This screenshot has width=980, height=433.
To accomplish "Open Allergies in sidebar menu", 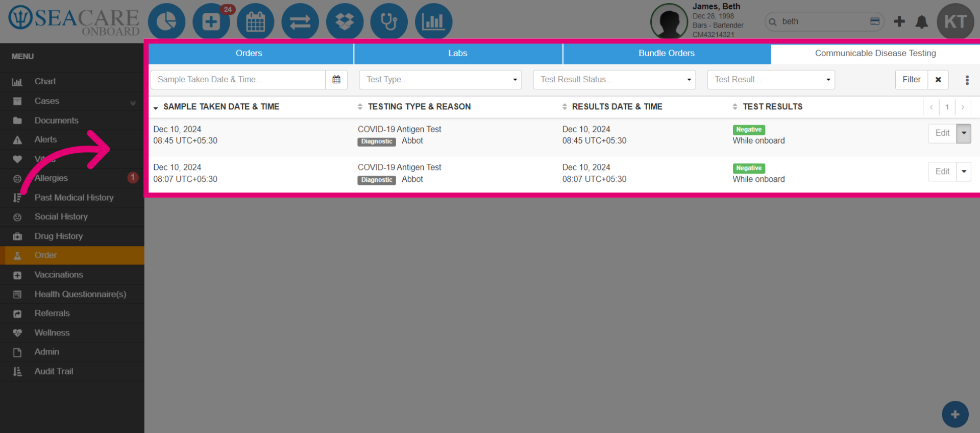I will [72, 178].
